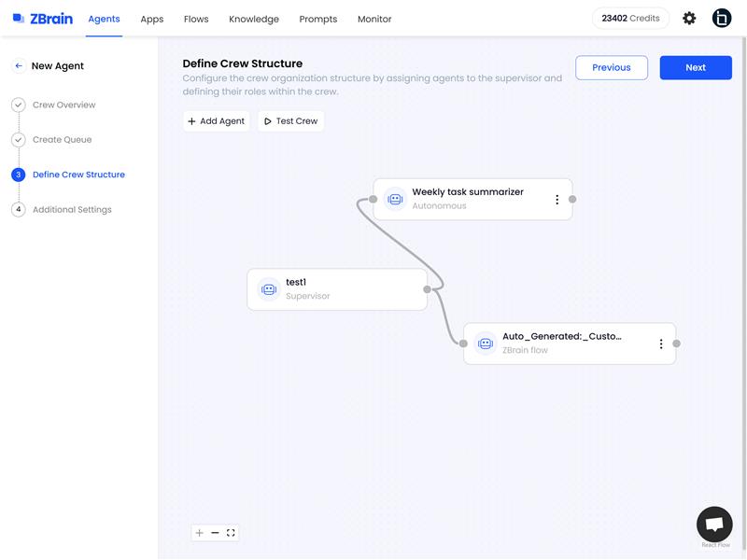Select the Prompts tab

pos(318,19)
